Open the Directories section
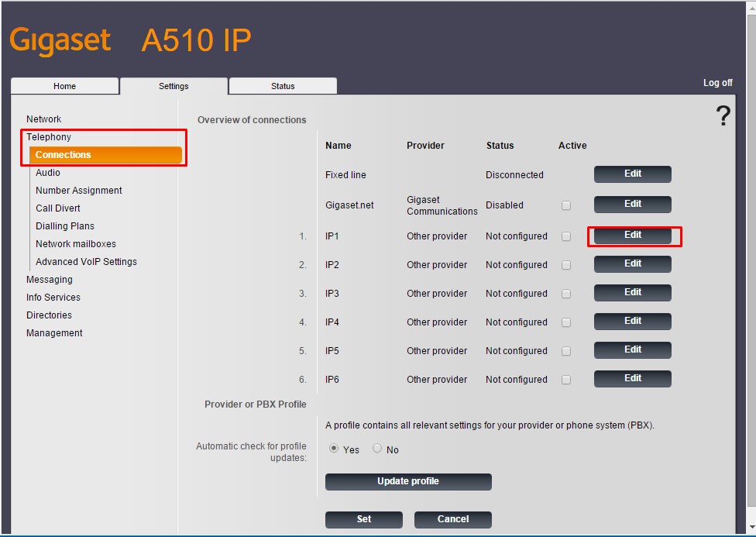This screenshot has width=756, height=537. tap(49, 315)
